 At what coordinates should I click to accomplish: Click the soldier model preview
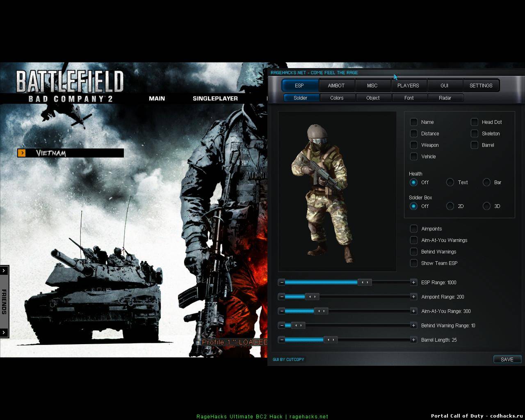click(x=337, y=192)
